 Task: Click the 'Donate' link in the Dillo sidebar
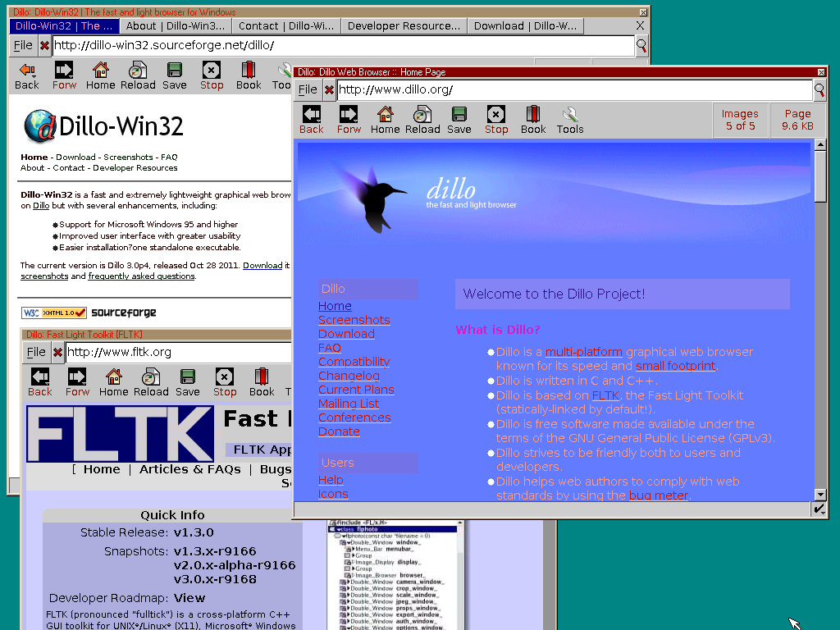339,431
